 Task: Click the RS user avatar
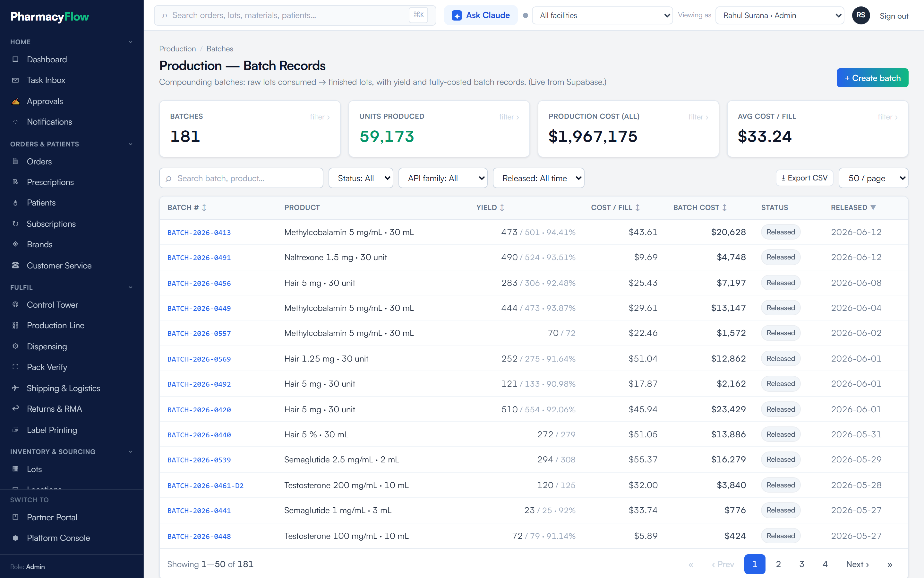[860, 15]
